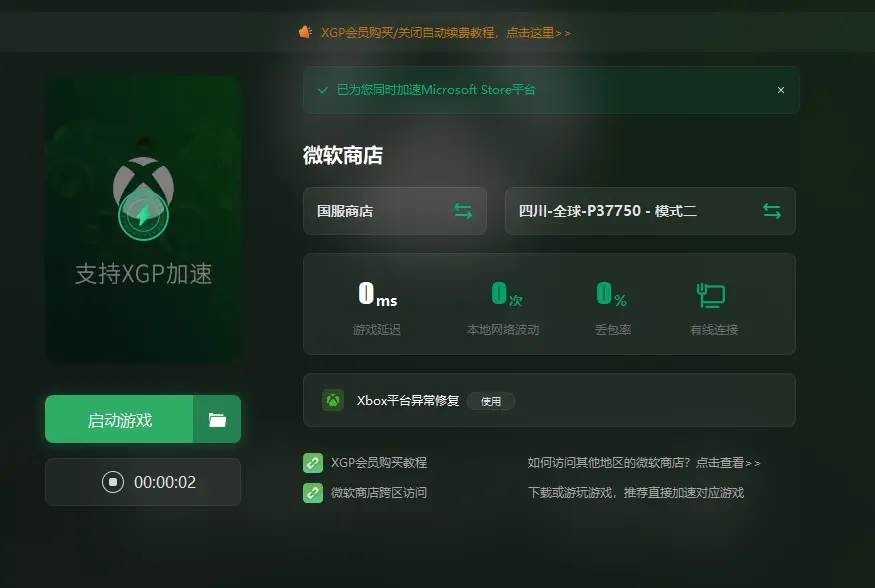Click 使用 to run Xbox平台异常修复
Screen dimensions: 875x588
tap(491, 400)
